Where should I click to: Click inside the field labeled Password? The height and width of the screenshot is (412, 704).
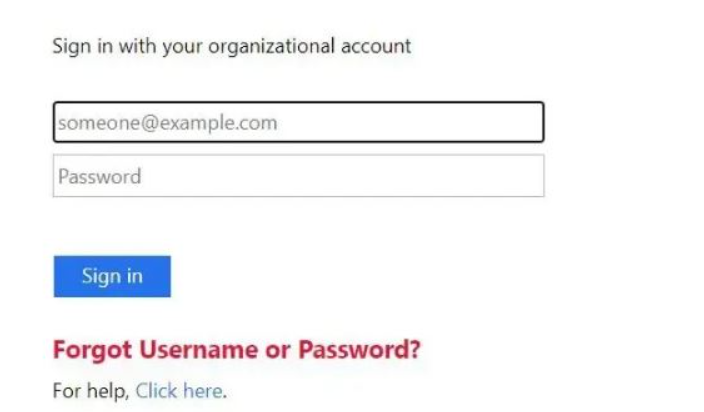coord(299,176)
